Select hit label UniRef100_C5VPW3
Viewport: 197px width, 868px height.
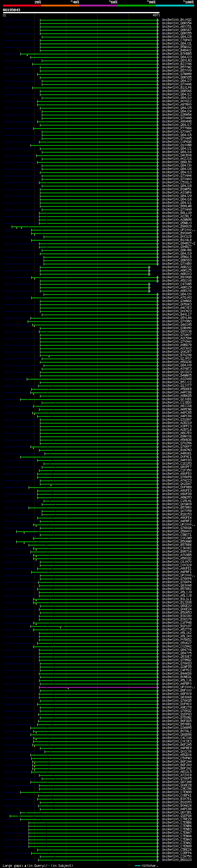[x=177, y=758]
